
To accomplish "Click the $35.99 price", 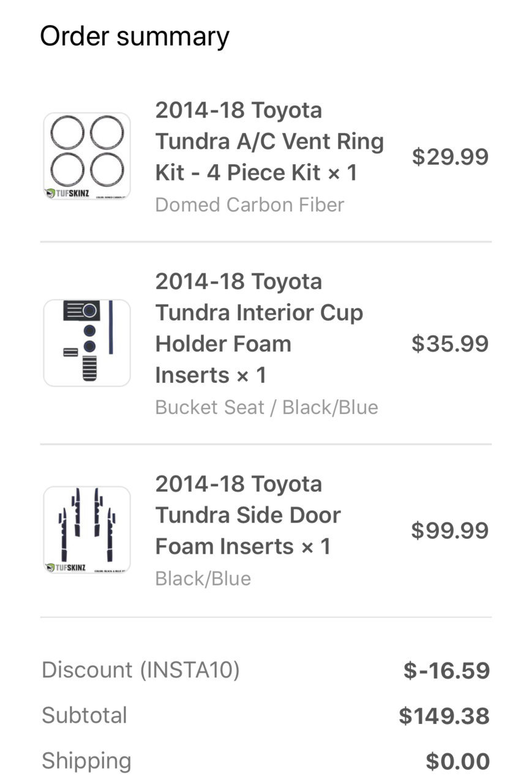I will 450,344.
